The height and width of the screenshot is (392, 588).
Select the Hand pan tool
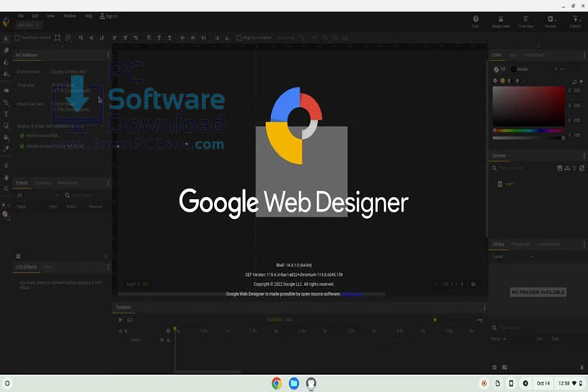point(6,177)
